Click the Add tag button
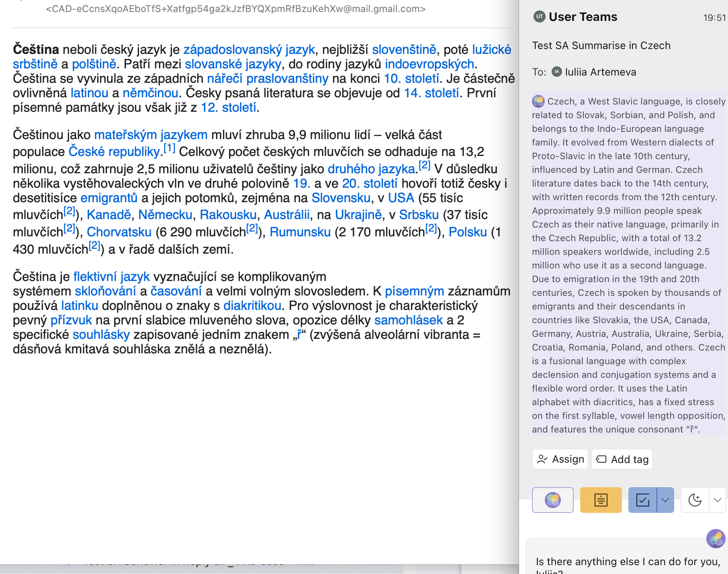Screen dimensions: 728x574 (622, 459)
